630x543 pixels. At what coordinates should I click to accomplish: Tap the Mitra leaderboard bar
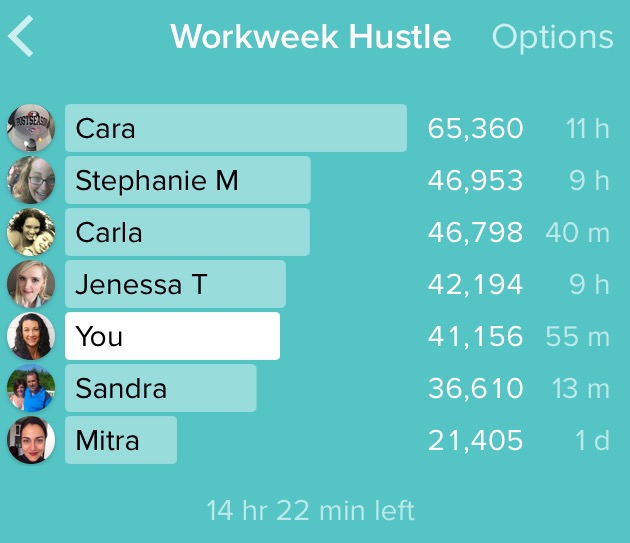point(121,440)
